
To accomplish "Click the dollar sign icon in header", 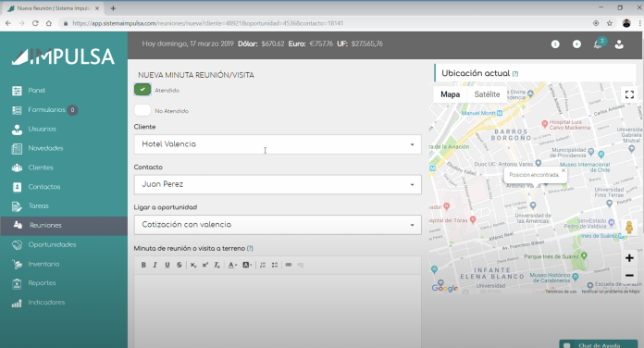I will pos(555,43).
